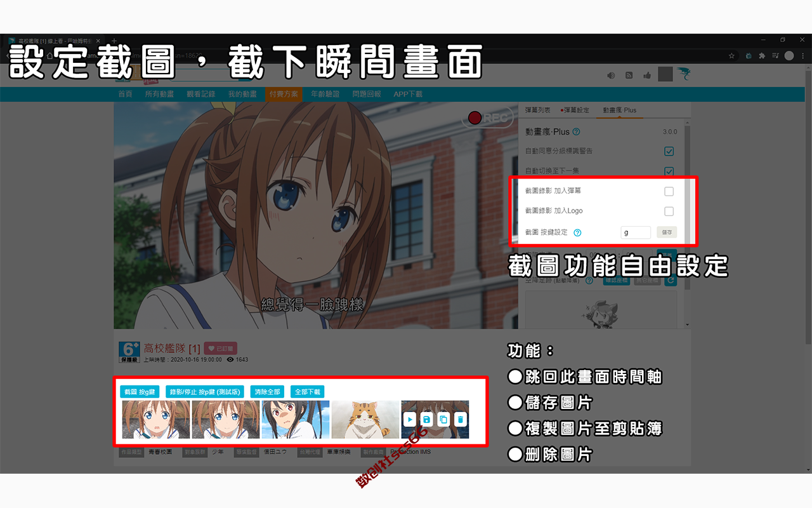Viewport: 812px width, 508px height.
Task: Open the Chrome profile avatar
Action: tap(789, 56)
